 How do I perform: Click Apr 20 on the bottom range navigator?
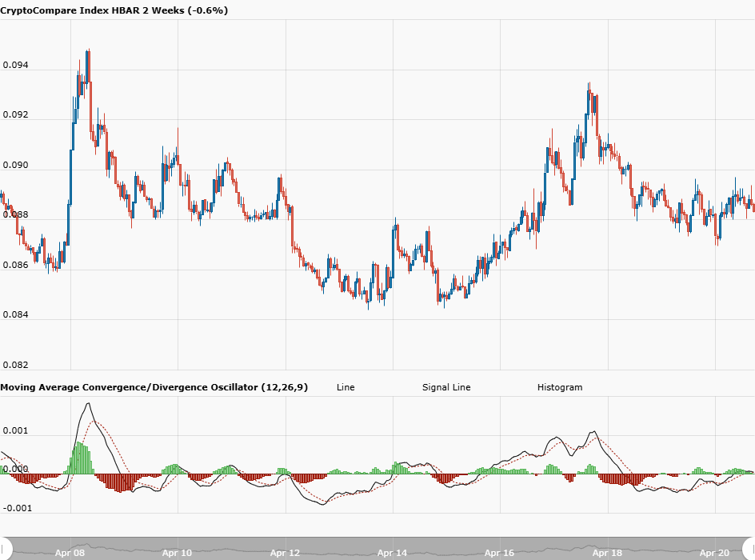(x=714, y=552)
